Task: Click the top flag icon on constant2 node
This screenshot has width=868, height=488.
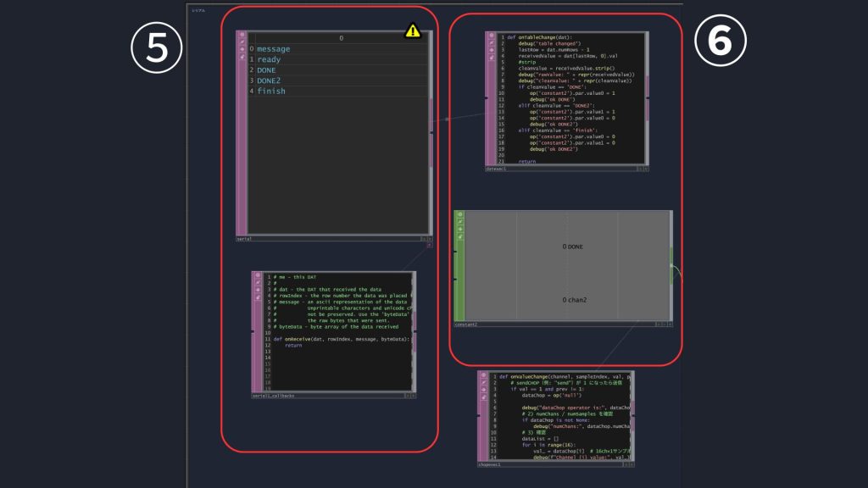Action: click(460, 215)
